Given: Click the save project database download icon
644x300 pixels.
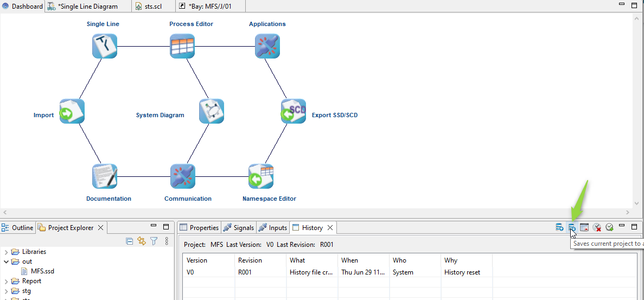Looking at the screenshot, I should [572, 227].
